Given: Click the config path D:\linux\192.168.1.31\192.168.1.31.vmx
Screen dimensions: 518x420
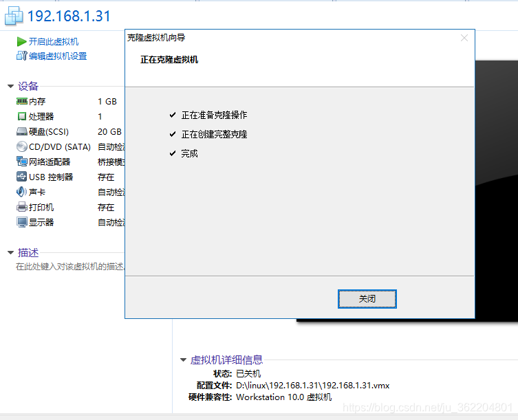Looking at the screenshot, I should click(x=313, y=386).
